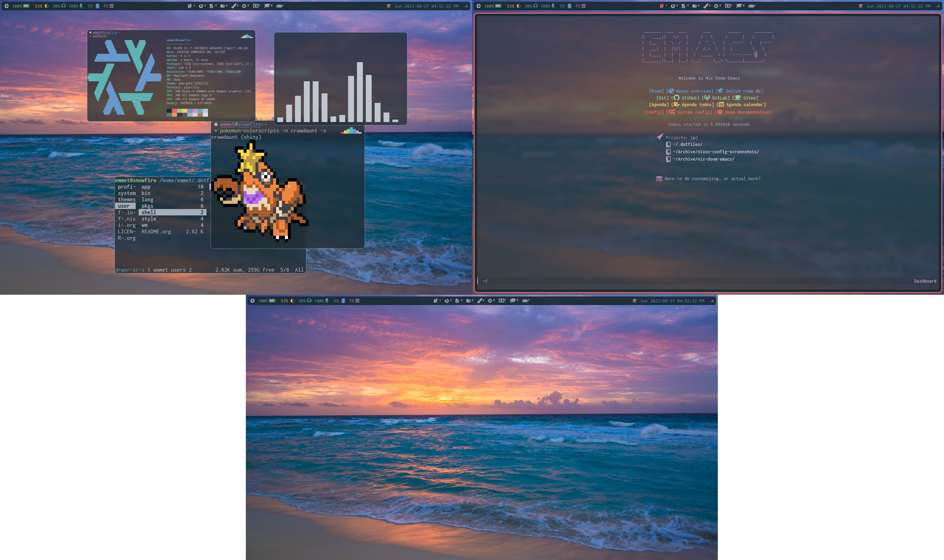
Task: Click the neofetch color palette swatches
Action: pyautogui.click(x=187, y=112)
